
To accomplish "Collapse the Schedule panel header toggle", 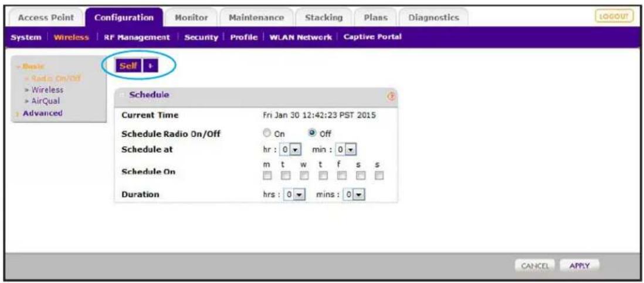I will [x=123, y=95].
